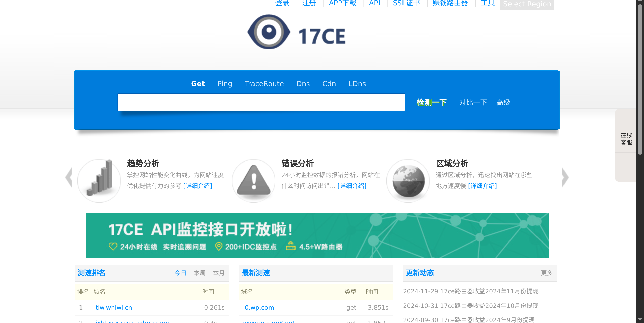Open the tlw.whlwl.cn domain link
Screen dimensions: 644x323
[x=114, y=307]
